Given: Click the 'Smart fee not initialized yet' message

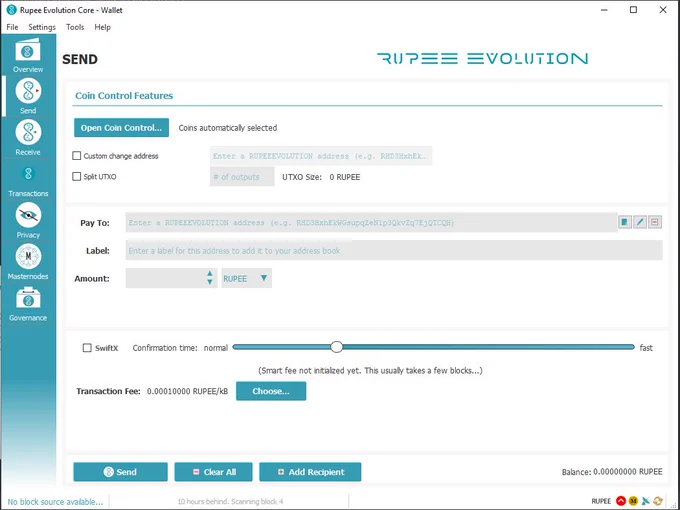Looking at the screenshot, I should pos(370,371).
